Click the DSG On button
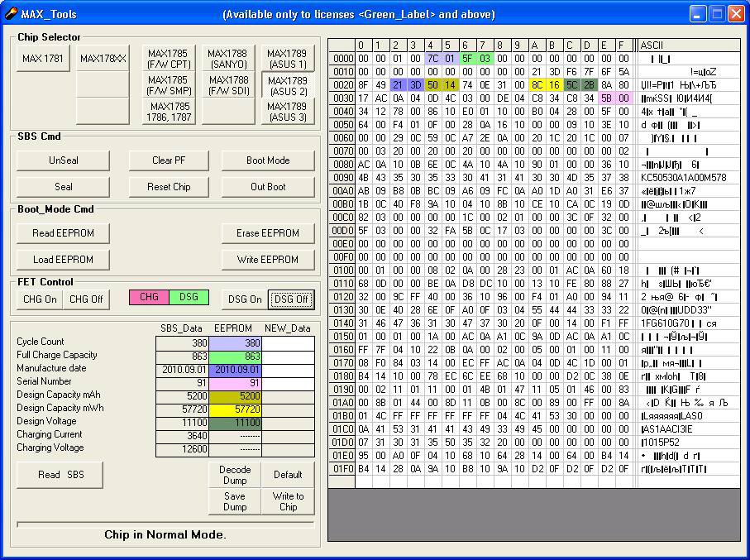The image size is (750, 560). point(245,299)
